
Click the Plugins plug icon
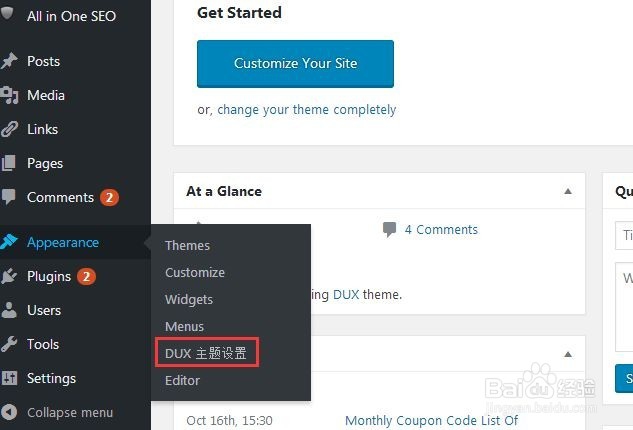[10, 276]
